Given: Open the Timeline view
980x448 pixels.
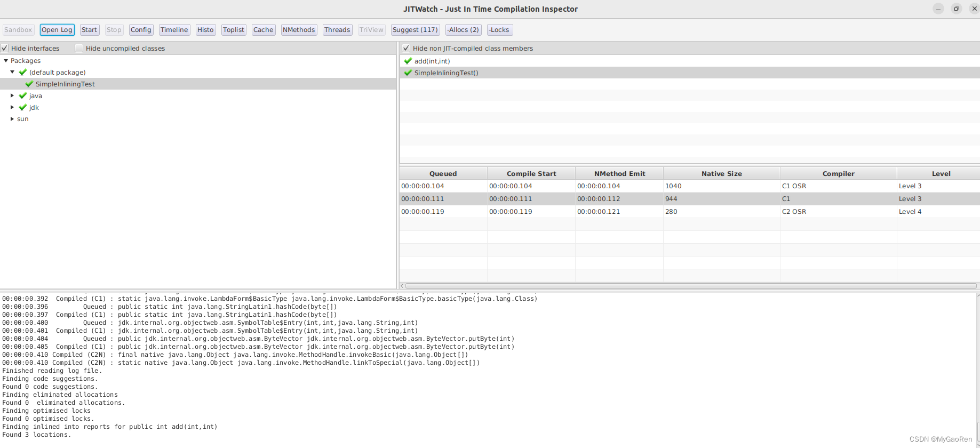Looking at the screenshot, I should pos(174,30).
